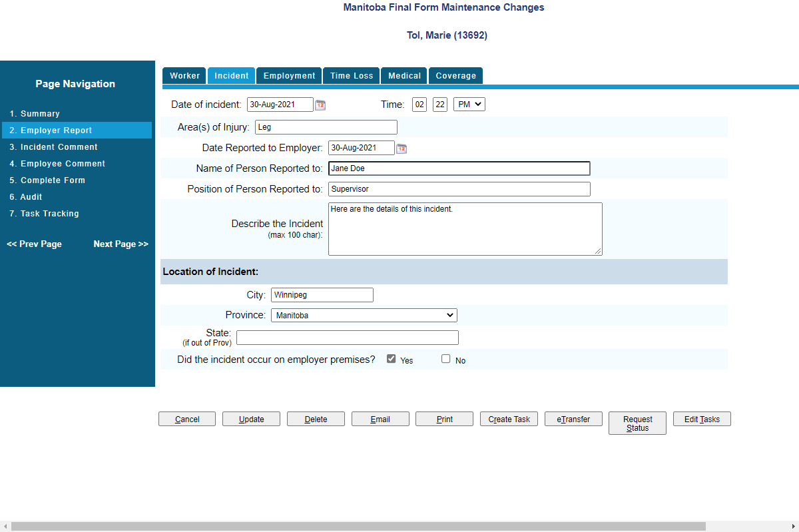Click the Name of Person Reported to field
The width and height of the screenshot is (799, 532).
click(459, 168)
